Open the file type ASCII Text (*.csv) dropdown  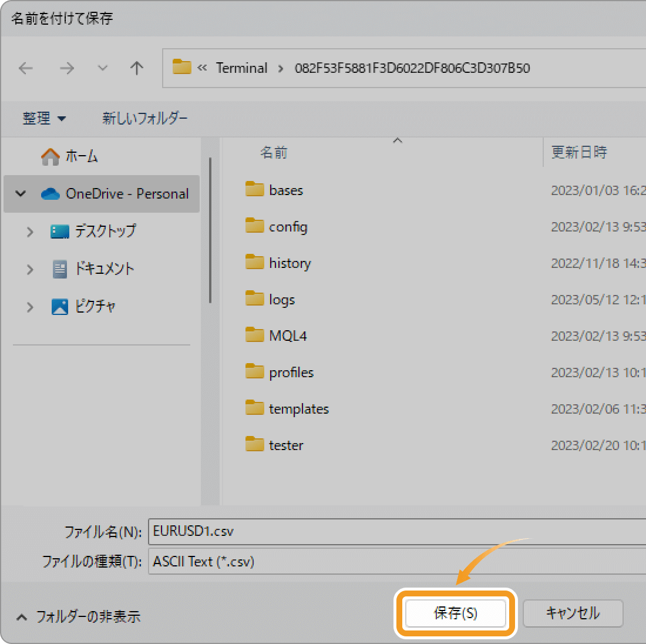(397, 562)
